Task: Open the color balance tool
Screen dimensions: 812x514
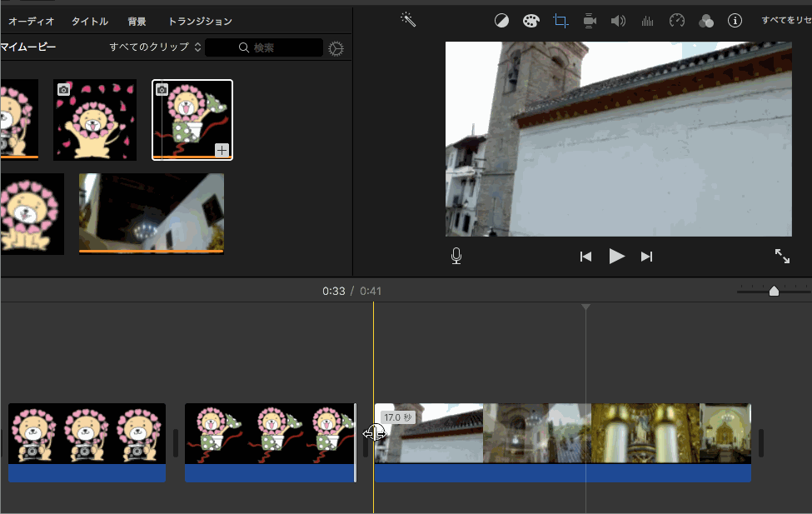Action: [x=501, y=21]
